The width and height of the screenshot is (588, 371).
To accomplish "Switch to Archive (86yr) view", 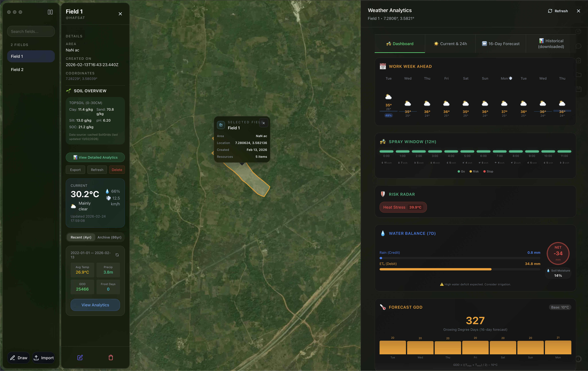I will [109, 237].
